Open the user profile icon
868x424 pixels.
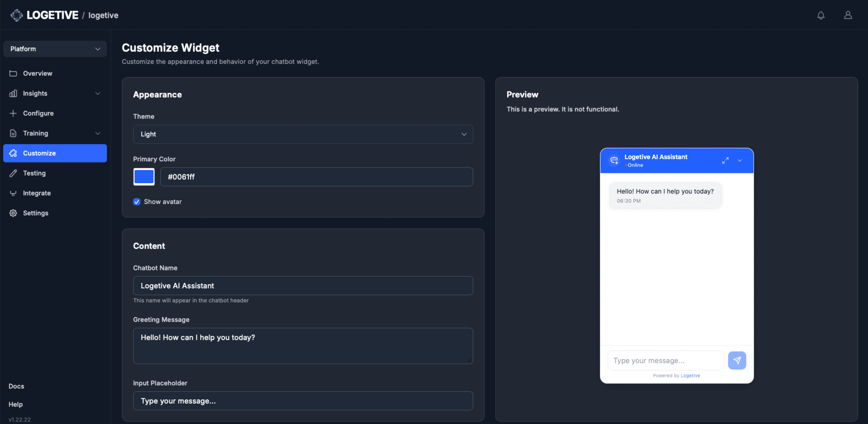(x=848, y=15)
